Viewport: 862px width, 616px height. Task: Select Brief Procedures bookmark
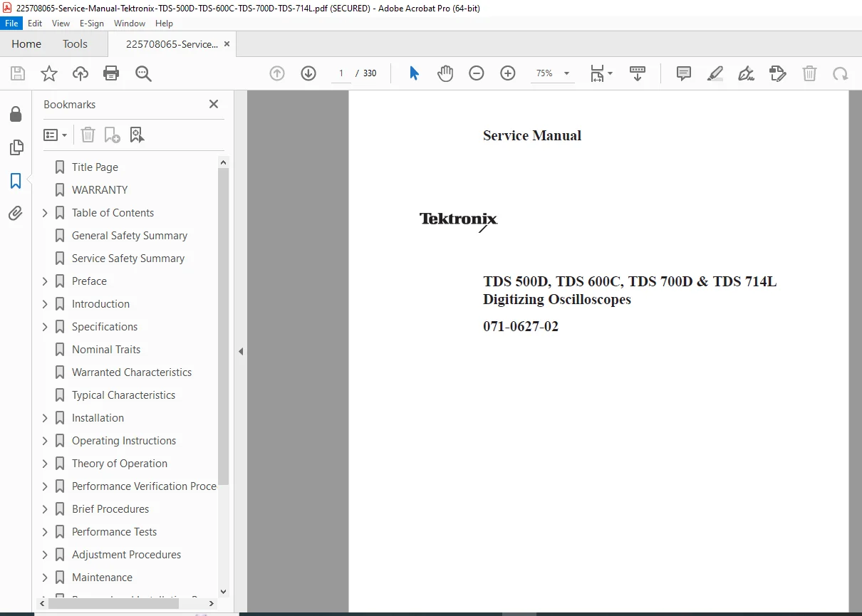pyautogui.click(x=110, y=509)
